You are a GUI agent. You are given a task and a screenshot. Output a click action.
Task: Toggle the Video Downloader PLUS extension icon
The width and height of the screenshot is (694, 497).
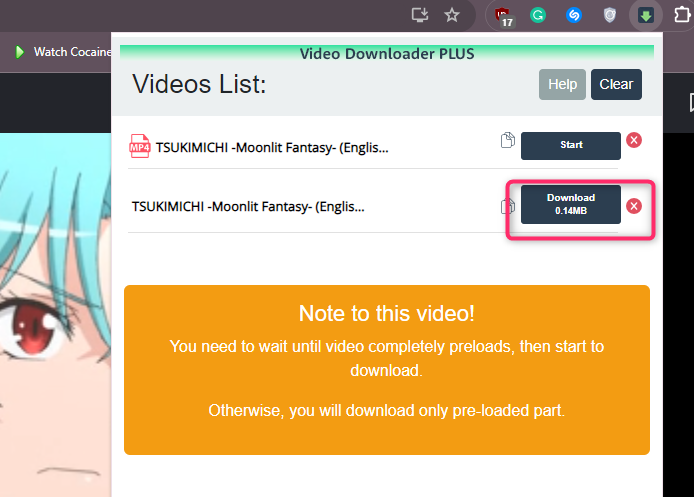tap(646, 16)
